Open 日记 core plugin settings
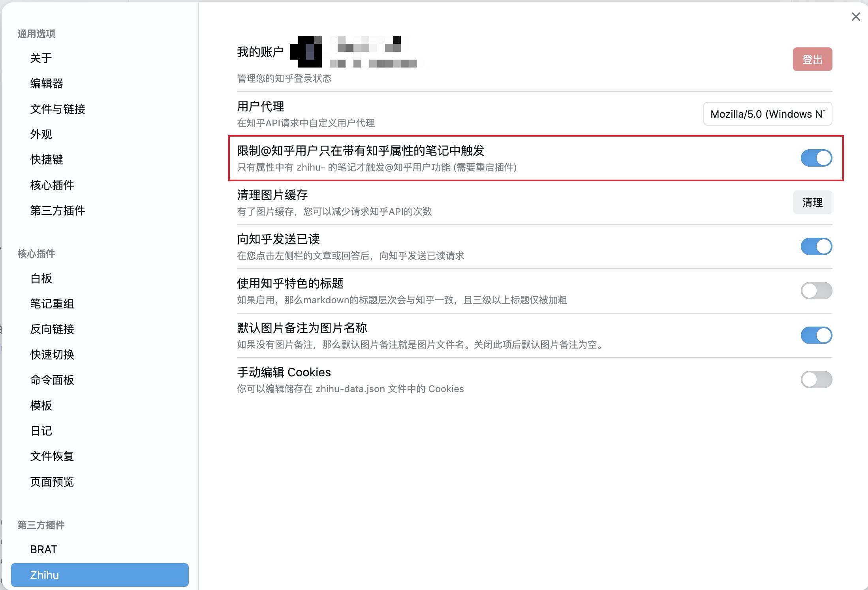The image size is (868, 590). pyautogui.click(x=41, y=431)
